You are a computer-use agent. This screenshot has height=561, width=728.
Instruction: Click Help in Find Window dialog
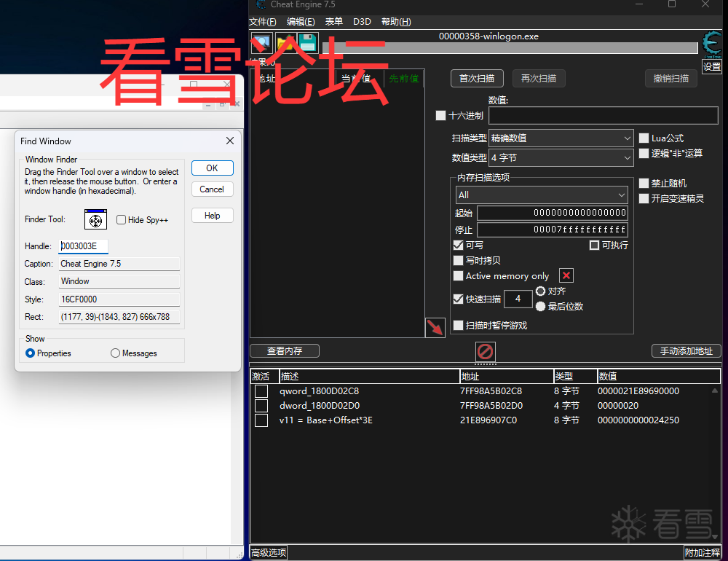click(212, 216)
